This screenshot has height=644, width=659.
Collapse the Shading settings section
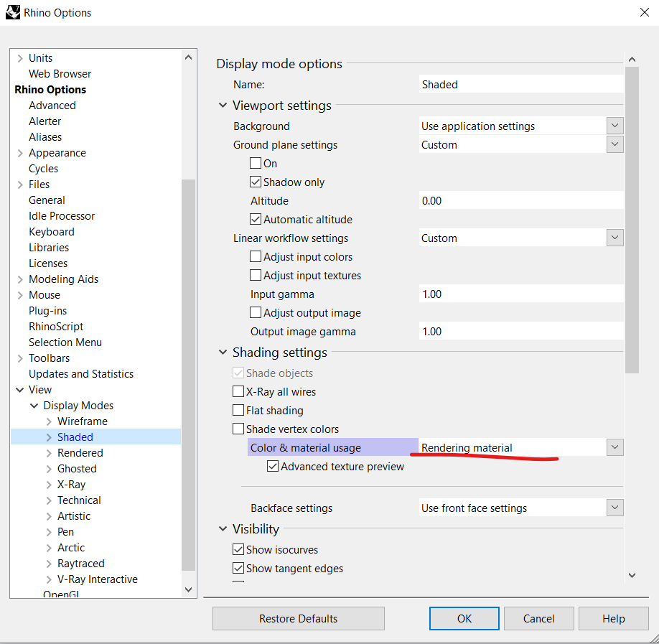pos(223,353)
